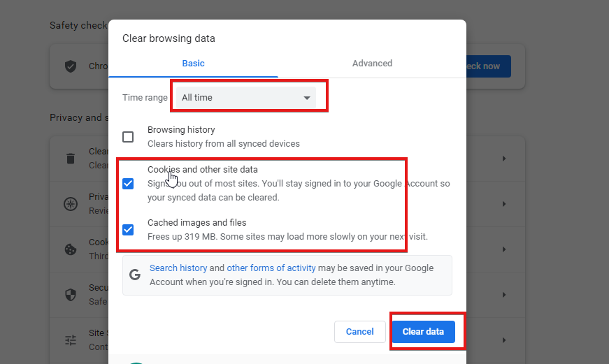Click the Frees up 319 MB description text
The width and height of the screenshot is (609, 364).
[x=287, y=237]
